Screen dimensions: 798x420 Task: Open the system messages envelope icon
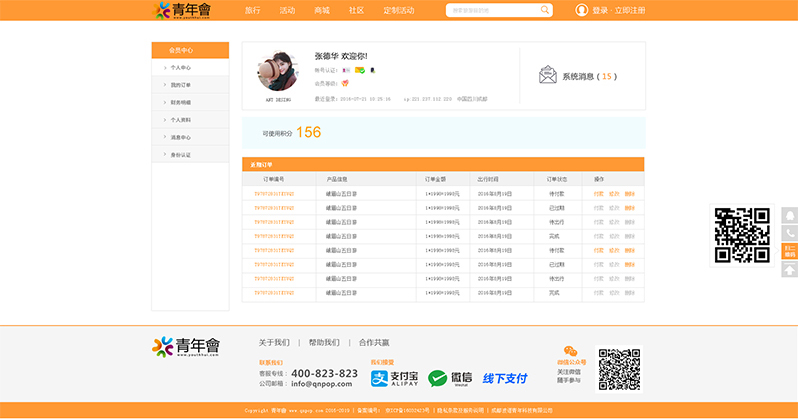547,75
